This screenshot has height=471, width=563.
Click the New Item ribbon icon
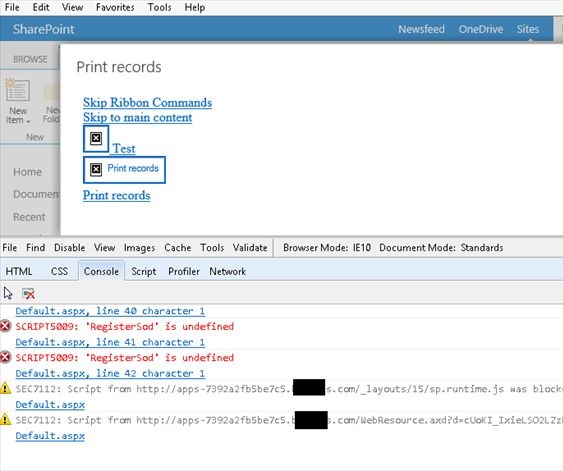coord(17,90)
